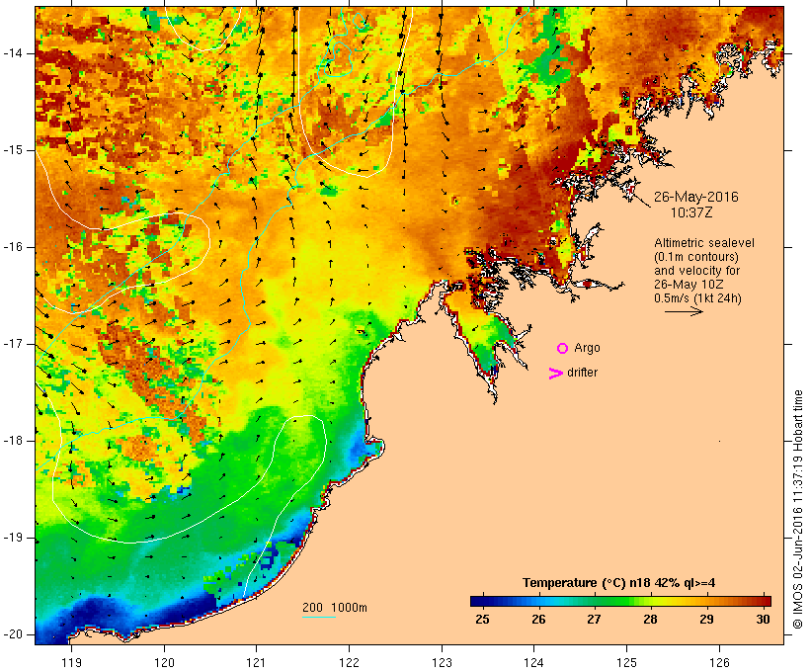Click the latitude label -19
The width and height of the screenshot is (810, 672).
pos(12,538)
